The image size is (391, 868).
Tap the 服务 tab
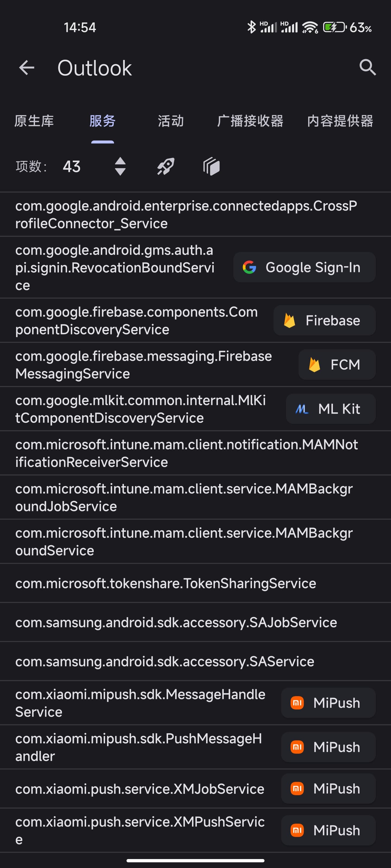click(x=103, y=121)
